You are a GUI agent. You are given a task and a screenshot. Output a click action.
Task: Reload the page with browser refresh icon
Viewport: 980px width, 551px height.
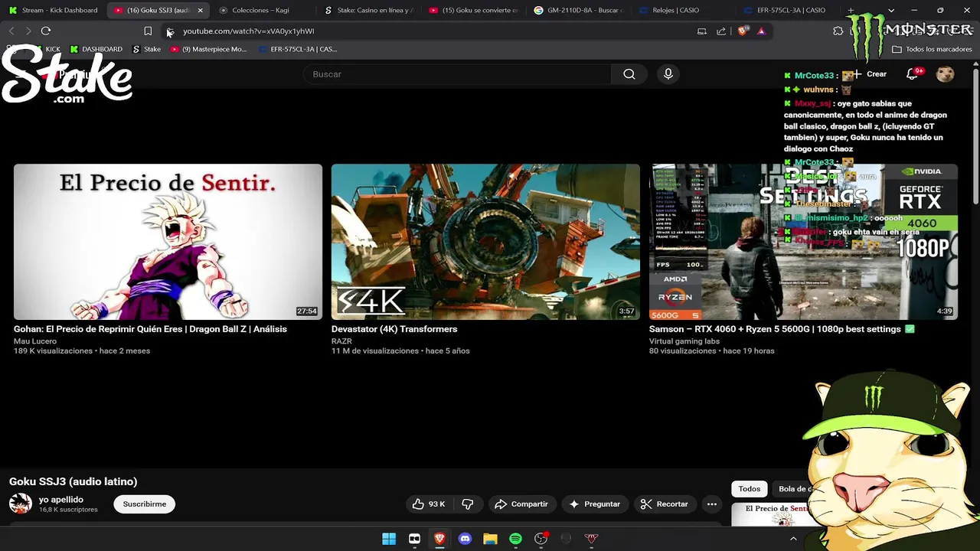(x=46, y=31)
